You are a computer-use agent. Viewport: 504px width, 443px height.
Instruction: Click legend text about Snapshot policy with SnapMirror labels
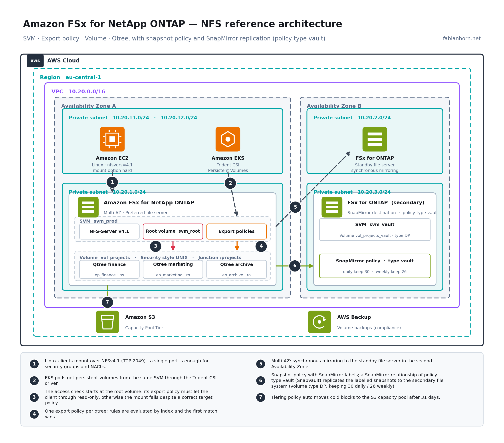click(x=357, y=381)
